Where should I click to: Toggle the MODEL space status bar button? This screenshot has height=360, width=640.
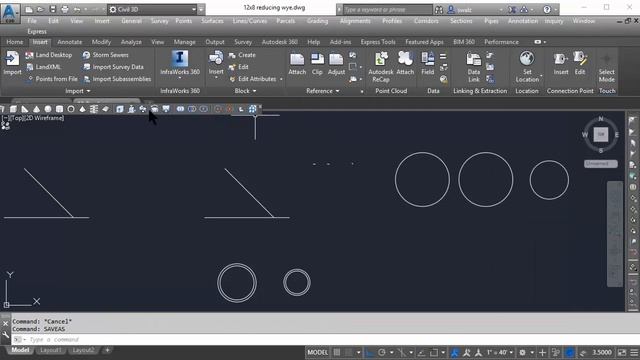318,352
